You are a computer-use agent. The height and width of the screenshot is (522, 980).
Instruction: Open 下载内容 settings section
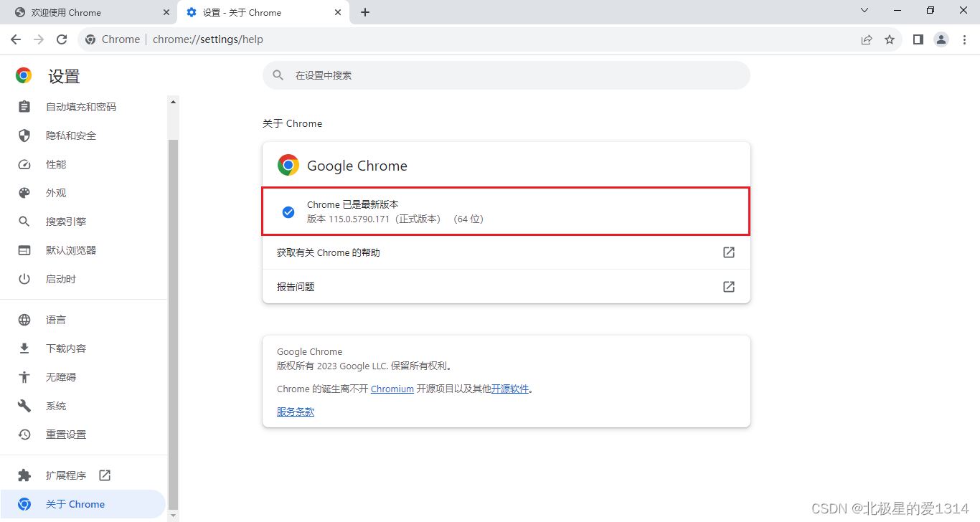tap(84, 348)
